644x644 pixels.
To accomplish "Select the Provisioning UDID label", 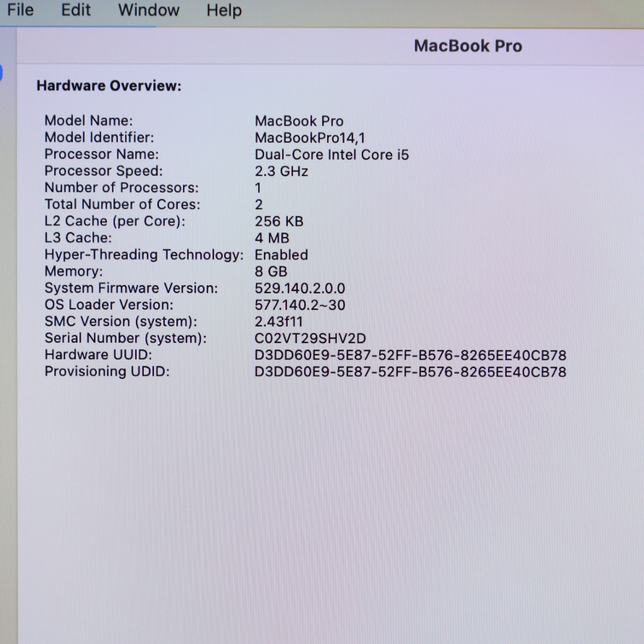I will pos(107,372).
